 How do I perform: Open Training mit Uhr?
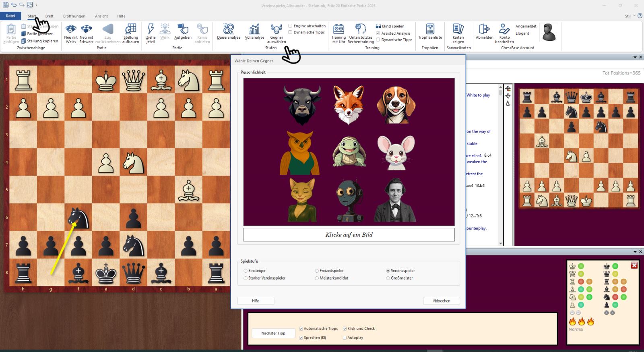click(x=339, y=29)
